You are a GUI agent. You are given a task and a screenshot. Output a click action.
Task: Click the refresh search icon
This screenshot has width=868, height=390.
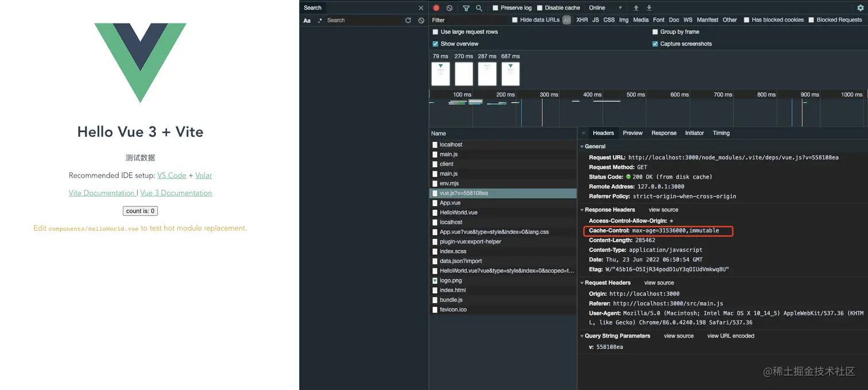point(408,20)
